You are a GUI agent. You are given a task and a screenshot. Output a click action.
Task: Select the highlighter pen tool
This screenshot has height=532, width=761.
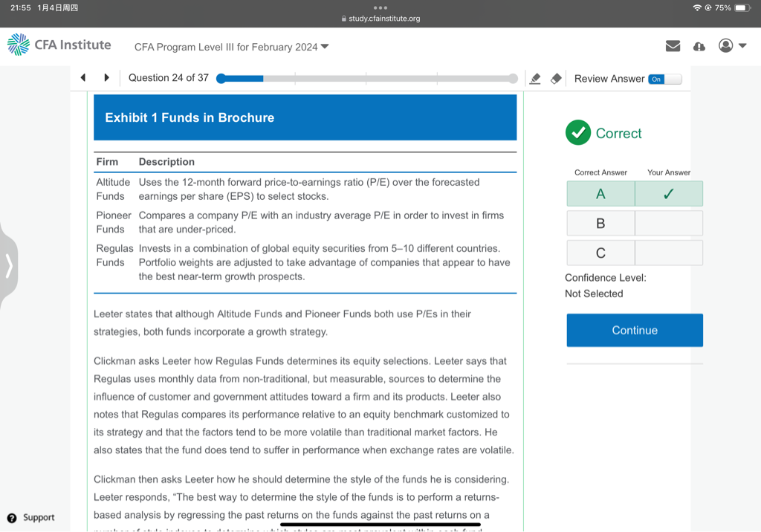[x=534, y=79]
